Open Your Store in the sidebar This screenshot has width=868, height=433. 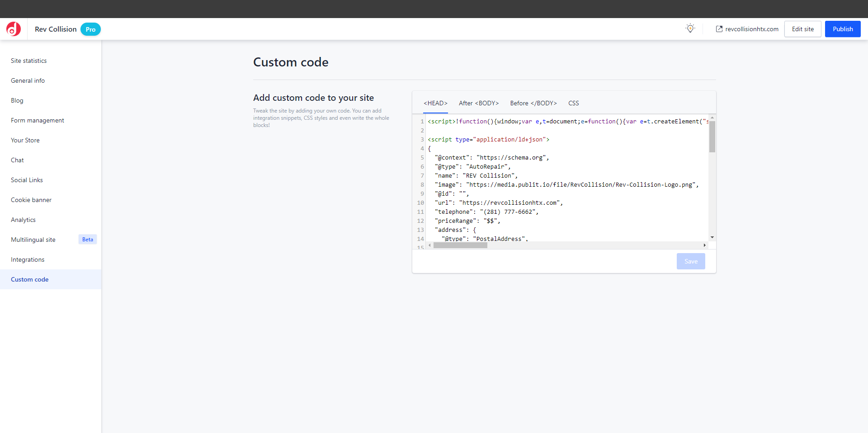(51, 140)
